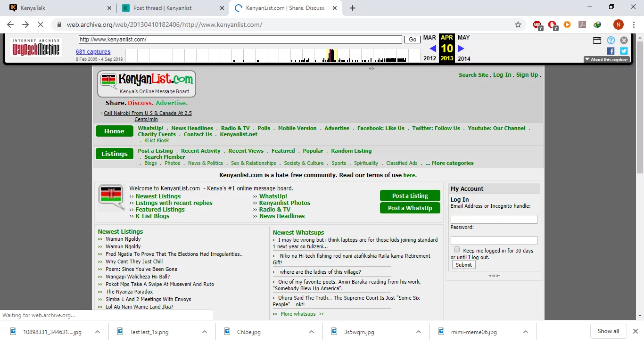This screenshot has height=343, width=644.
Task: Expand the 'About this capture' dropdown
Action: (606, 60)
